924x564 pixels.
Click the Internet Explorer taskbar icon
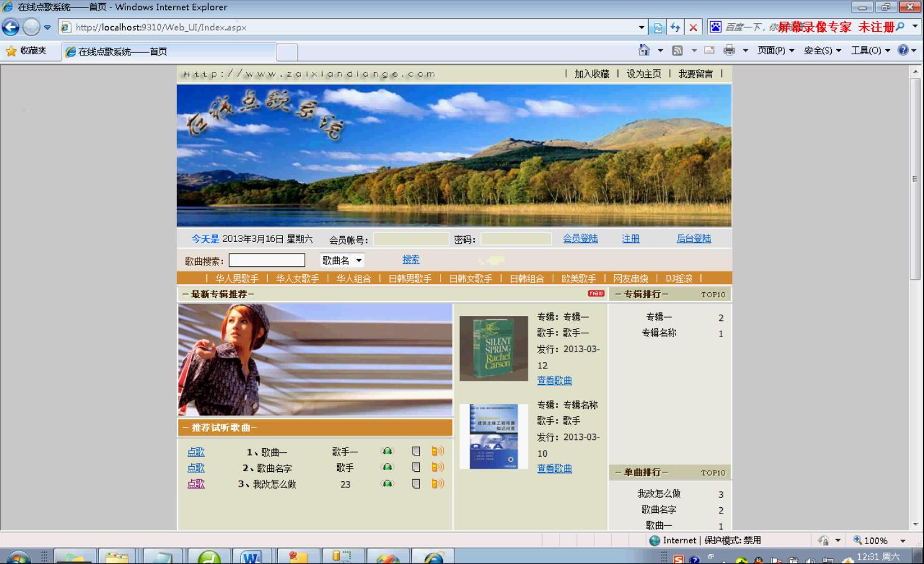click(x=434, y=557)
